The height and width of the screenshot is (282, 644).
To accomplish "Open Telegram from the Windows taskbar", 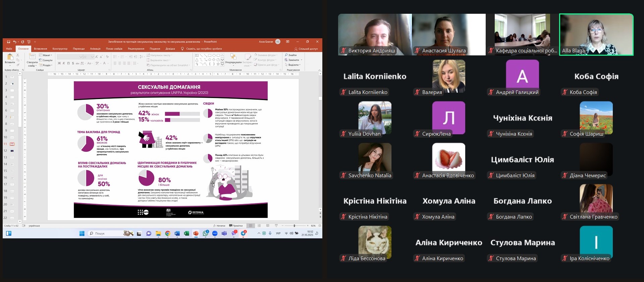I will 244,233.
